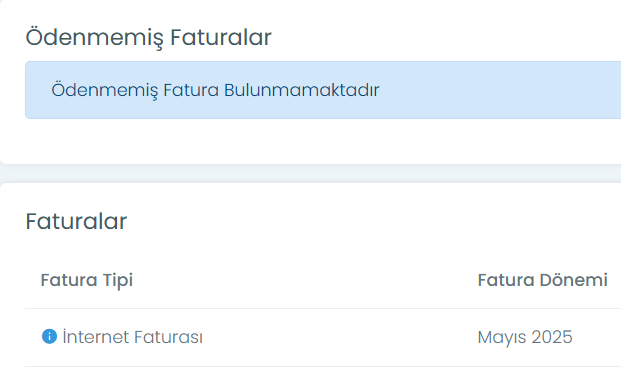Click the gray gap between the two cards
The height and width of the screenshot is (376, 621).
(310, 174)
